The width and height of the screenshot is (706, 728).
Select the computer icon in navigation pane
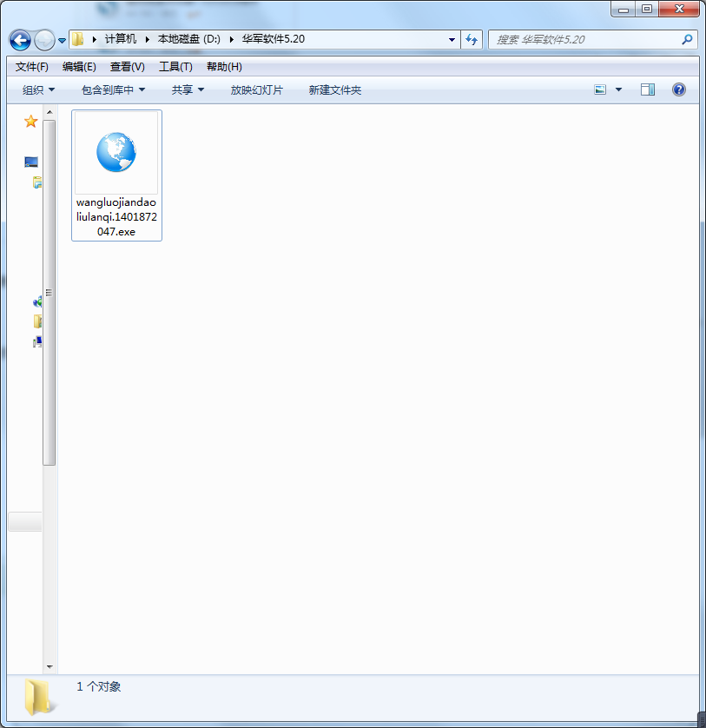37,342
